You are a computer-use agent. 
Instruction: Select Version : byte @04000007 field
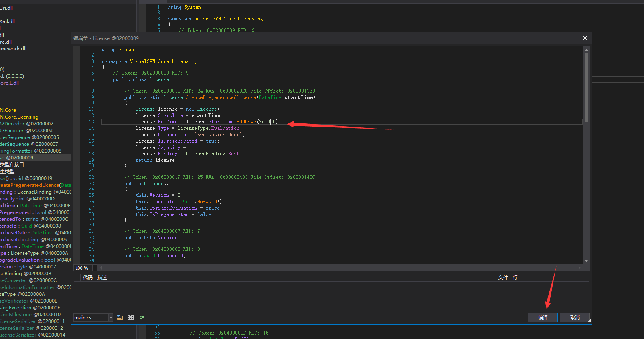coord(28,267)
